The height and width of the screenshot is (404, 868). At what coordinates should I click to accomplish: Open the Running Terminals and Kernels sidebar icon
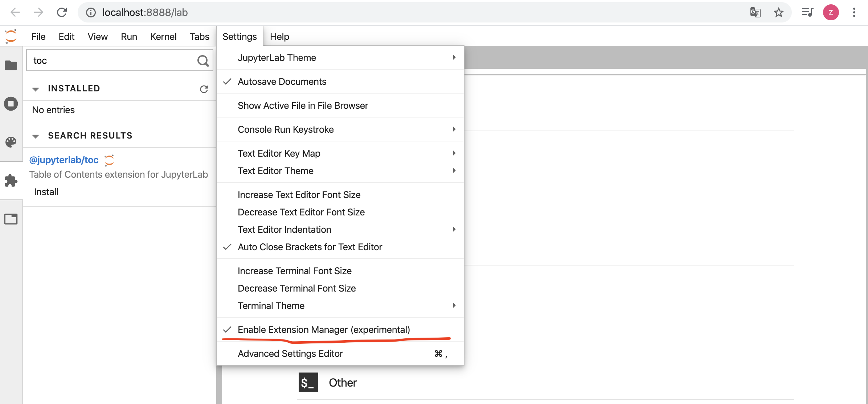tap(11, 104)
